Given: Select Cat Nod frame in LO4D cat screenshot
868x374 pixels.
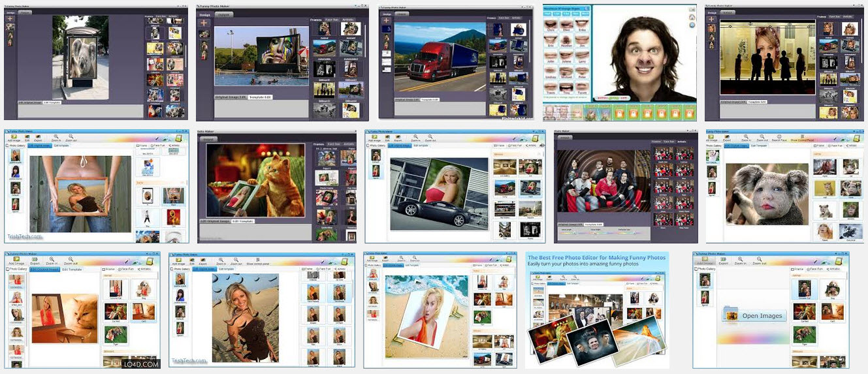Looking at the screenshot, I should pyautogui.click(x=116, y=313).
